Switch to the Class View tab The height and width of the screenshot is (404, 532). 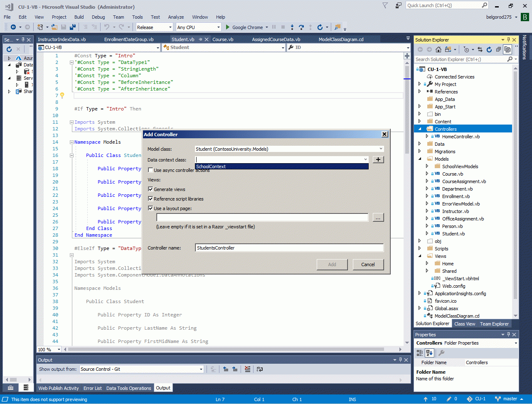click(465, 324)
